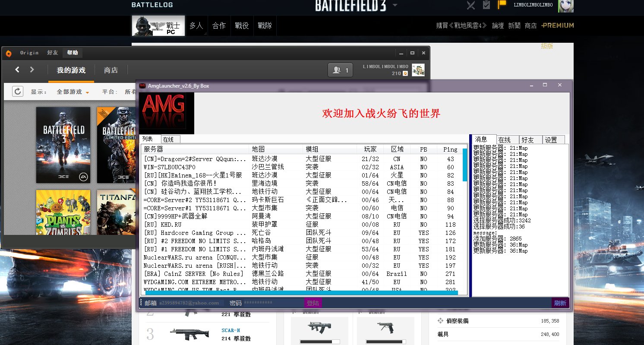Click the server list vertical scrollbar thumb
The width and height of the screenshot is (644, 345).
pyautogui.click(x=465, y=165)
